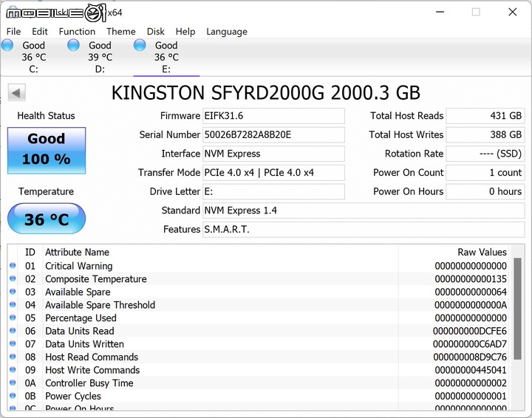This screenshot has width=532, height=418.
Task: Click the Rotation Rate value
Action: coord(485,154)
